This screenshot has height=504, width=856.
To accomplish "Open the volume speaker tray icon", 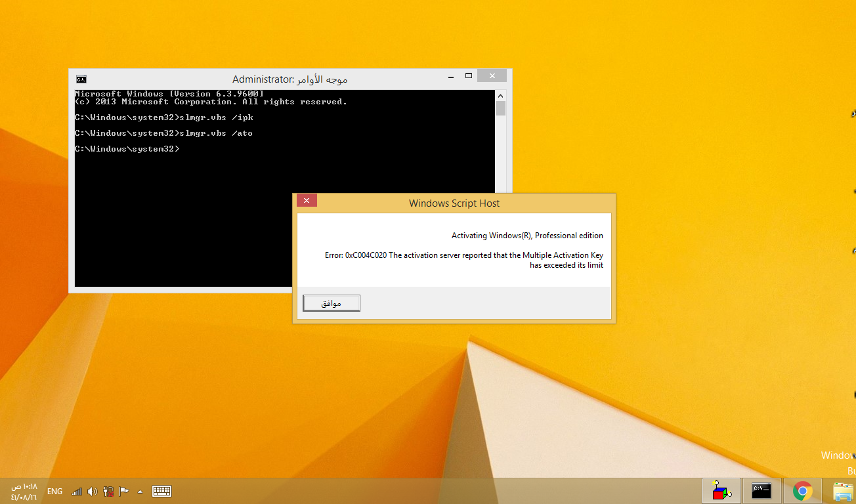I will click(x=93, y=491).
